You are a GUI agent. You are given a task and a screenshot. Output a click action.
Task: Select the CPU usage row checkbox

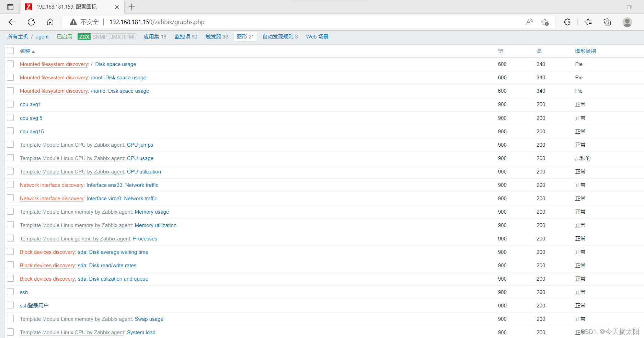10,158
